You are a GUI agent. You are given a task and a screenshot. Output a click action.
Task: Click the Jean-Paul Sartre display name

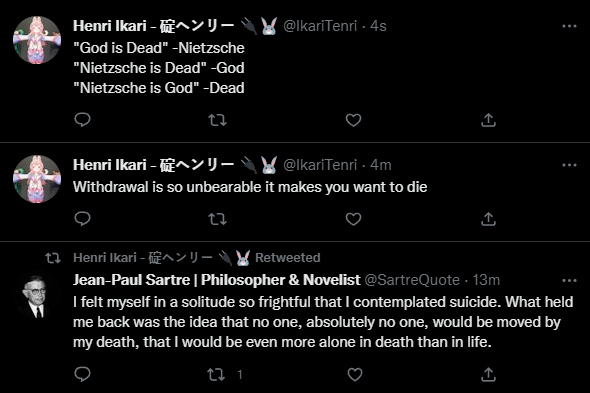coord(217,280)
